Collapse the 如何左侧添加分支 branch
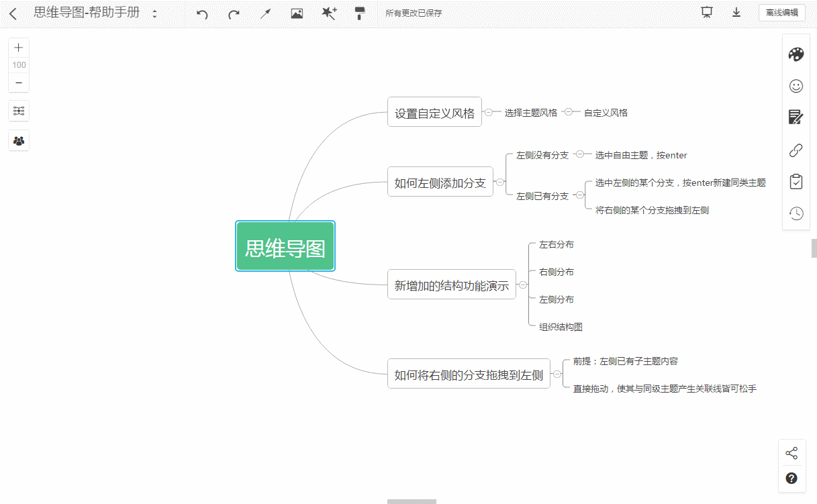The image size is (817, 504). click(x=500, y=181)
